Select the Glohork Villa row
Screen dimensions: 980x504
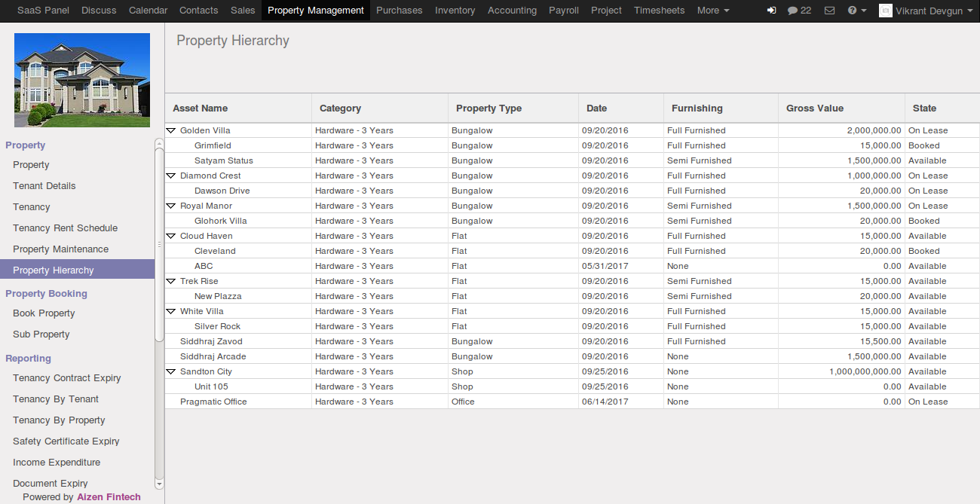(572, 221)
